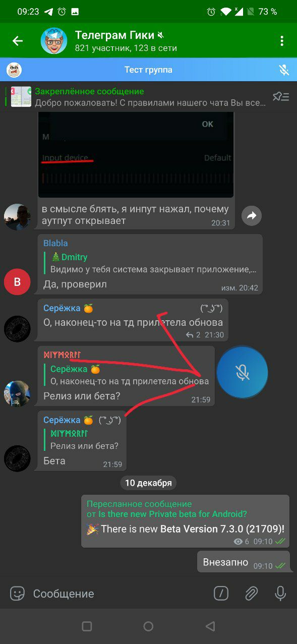
Task: Tap the Телеграм Гики group avatar
Action: pyautogui.click(x=54, y=41)
